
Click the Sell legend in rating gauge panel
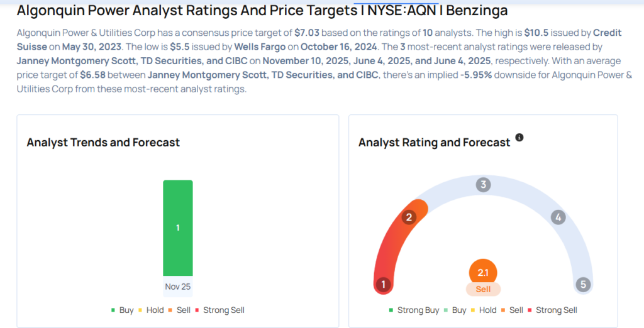coord(512,310)
